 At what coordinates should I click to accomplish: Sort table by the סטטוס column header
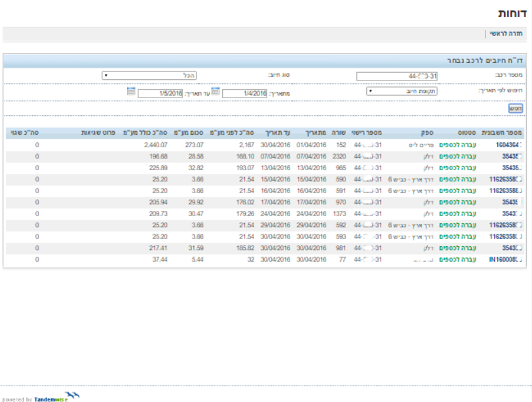[465, 132]
